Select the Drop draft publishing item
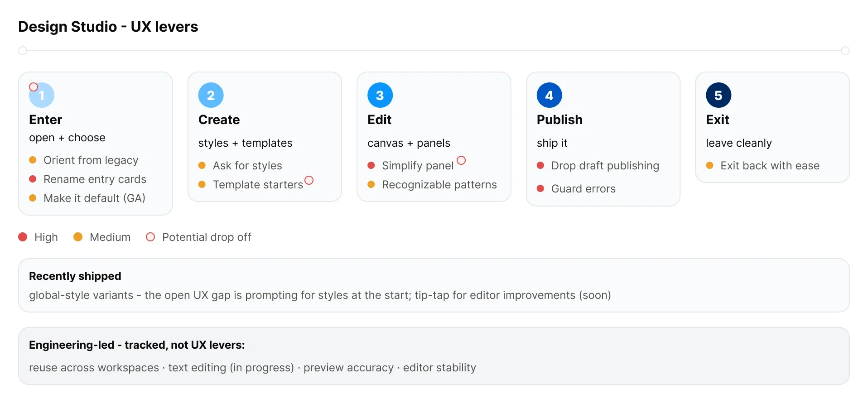 598,166
